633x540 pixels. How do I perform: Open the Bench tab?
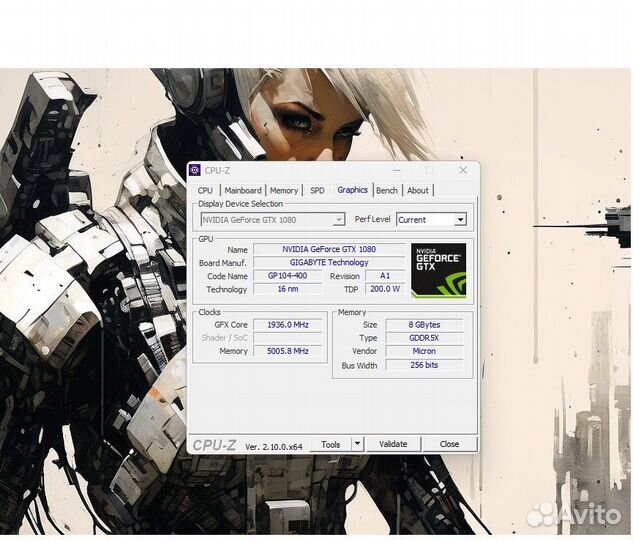coord(387,190)
